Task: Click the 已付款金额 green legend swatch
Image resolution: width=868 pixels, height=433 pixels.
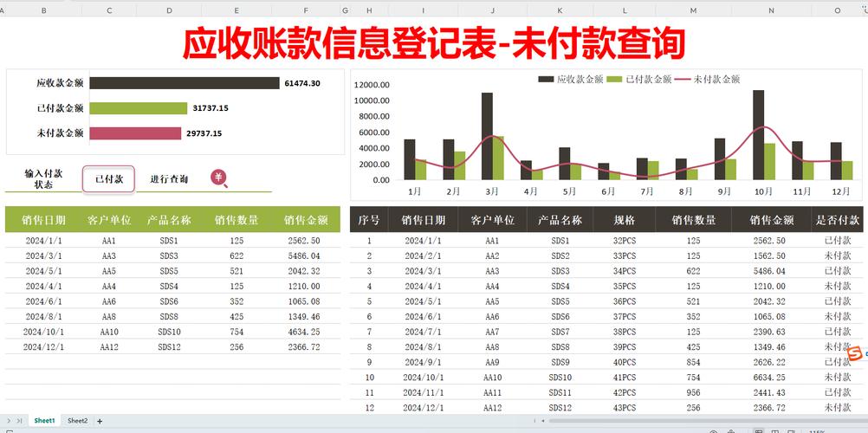Action: (x=614, y=79)
